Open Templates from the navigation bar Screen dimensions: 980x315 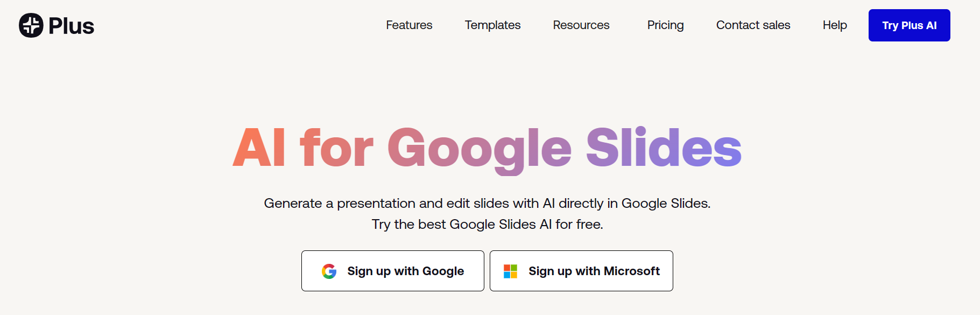tap(492, 25)
